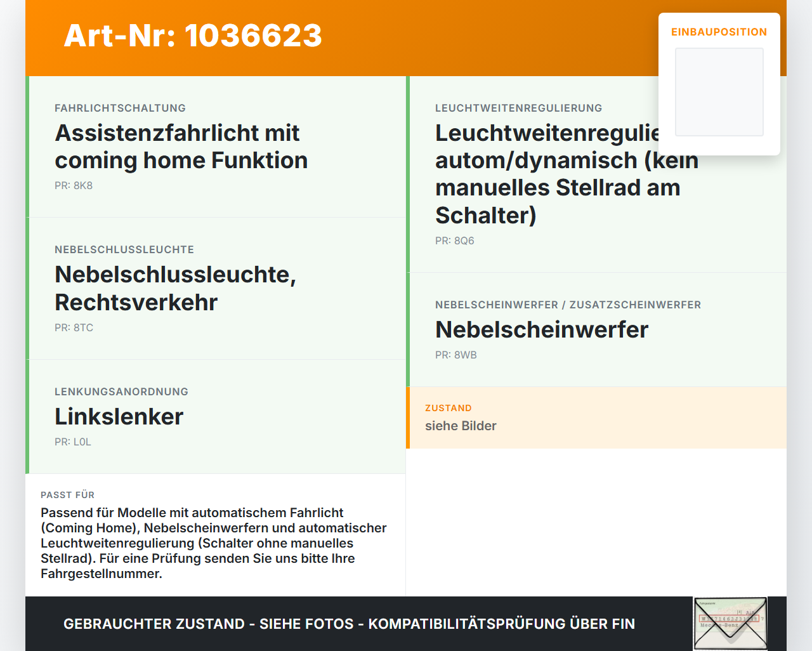Click the PR: 8TC code

coord(74,328)
